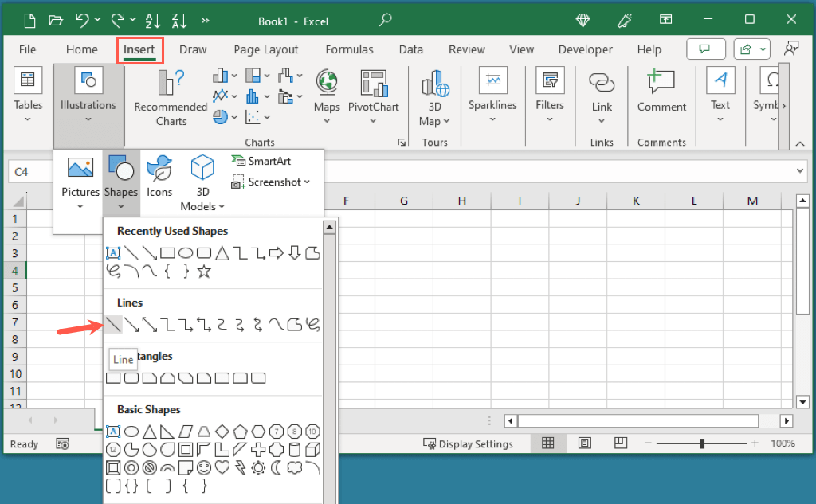The image size is (816, 504).
Task: Select the Line shape in Lines section
Action: click(x=113, y=324)
